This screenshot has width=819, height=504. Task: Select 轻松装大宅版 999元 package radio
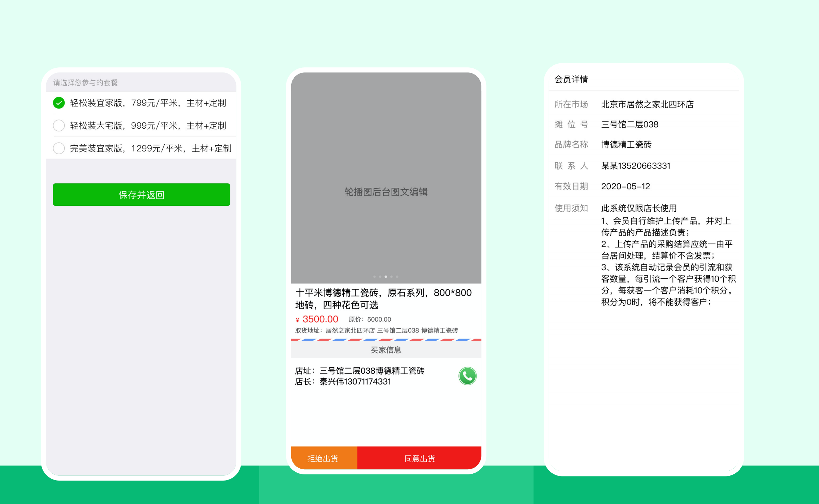(x=59, y=126)
